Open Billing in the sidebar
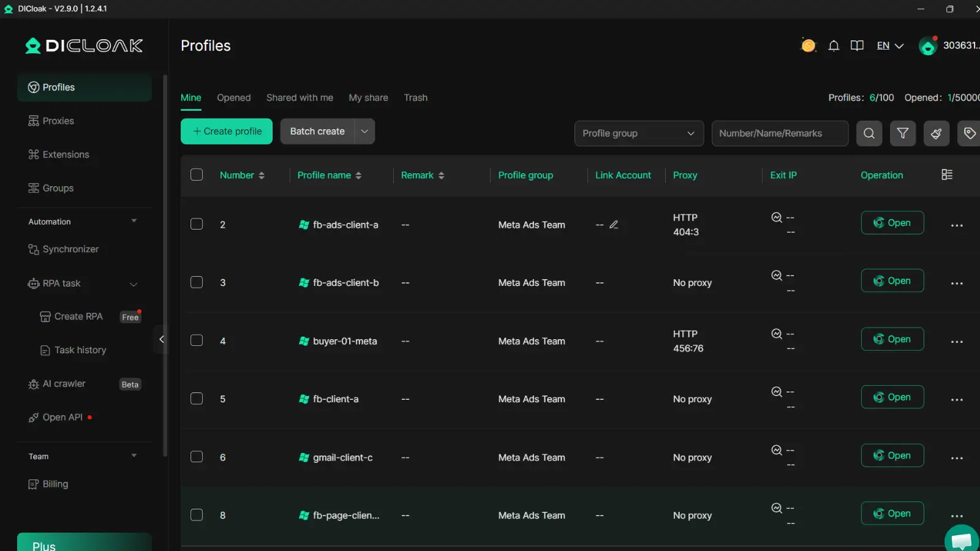This screenshot has width=980, height=551. coord(85,484)
